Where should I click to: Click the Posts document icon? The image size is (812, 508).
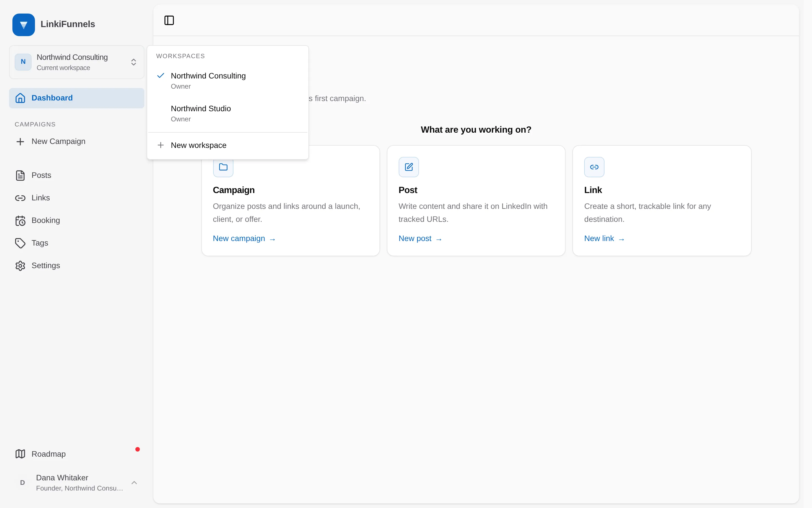point(20,175)
